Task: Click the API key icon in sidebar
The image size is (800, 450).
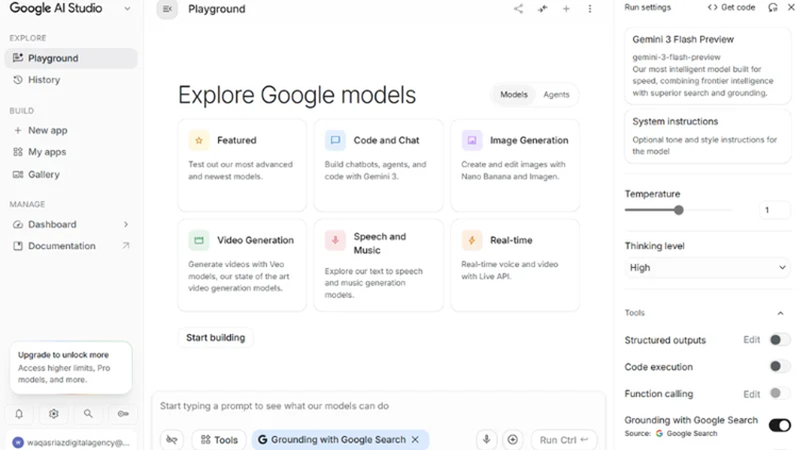Action: (x=123, y=414)
